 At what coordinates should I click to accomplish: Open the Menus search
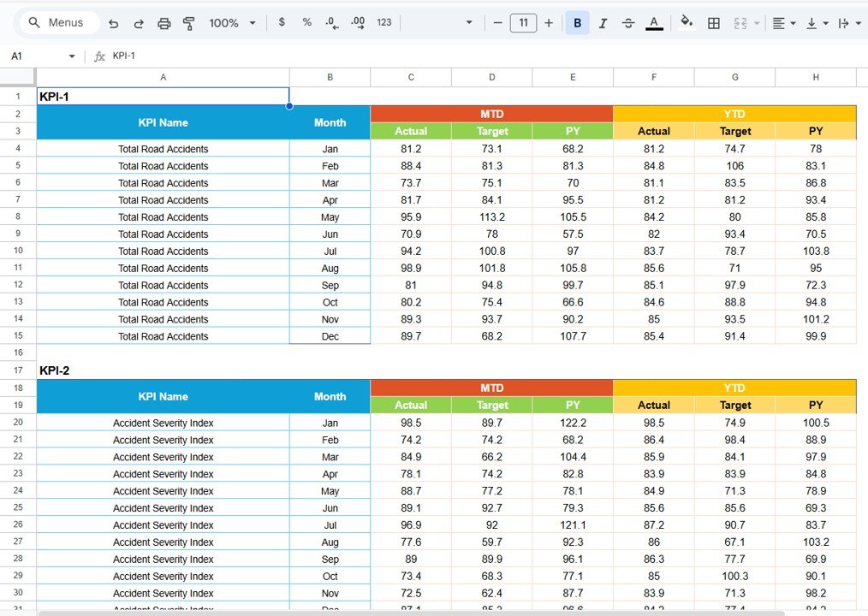(x=58, y=23)
